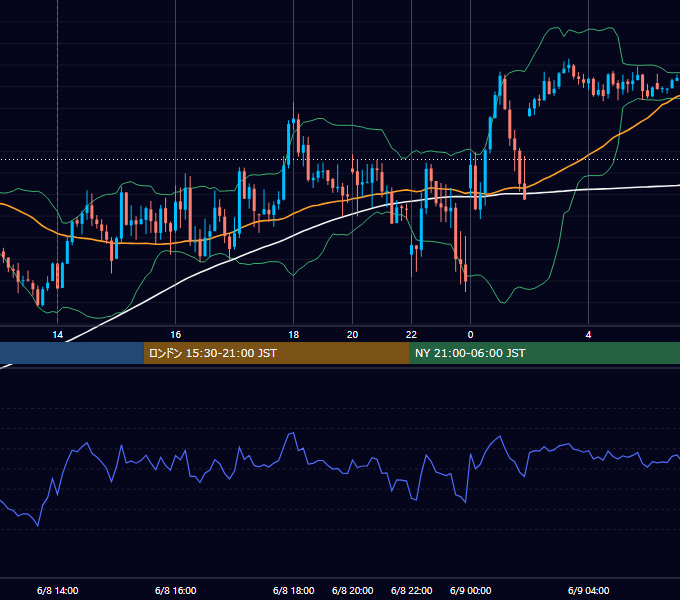680x600 pixels.
Task: Click the 6/8 16:00 date label
Action: click(176, 590)
